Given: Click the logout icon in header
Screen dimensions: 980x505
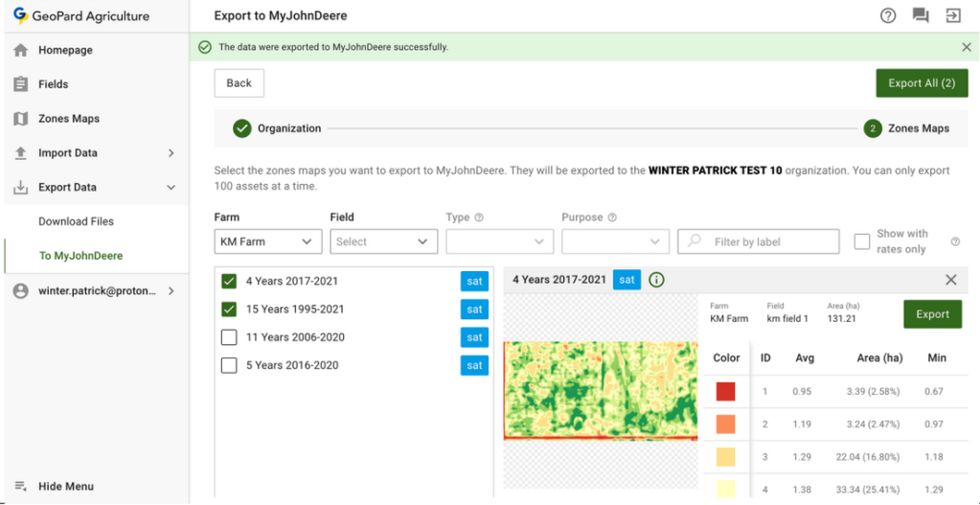Looking at the screenshot, I should tap(953, 15).
